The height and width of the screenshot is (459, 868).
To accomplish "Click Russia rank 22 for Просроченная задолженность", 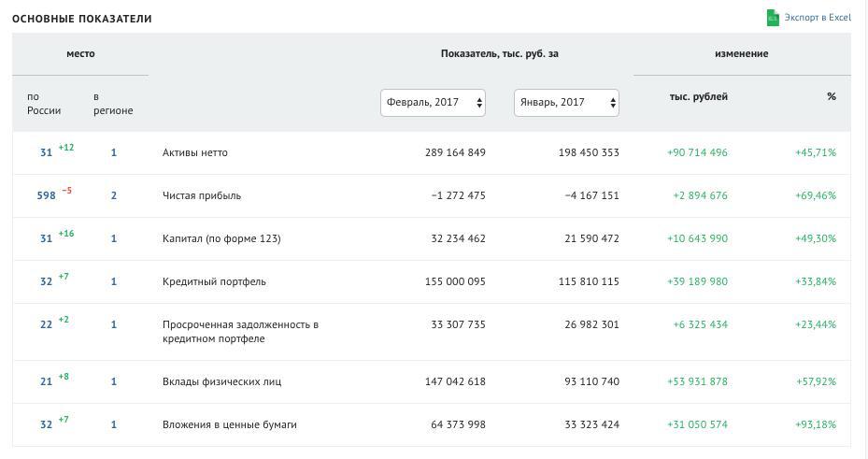I will click(x=46, y=324).
